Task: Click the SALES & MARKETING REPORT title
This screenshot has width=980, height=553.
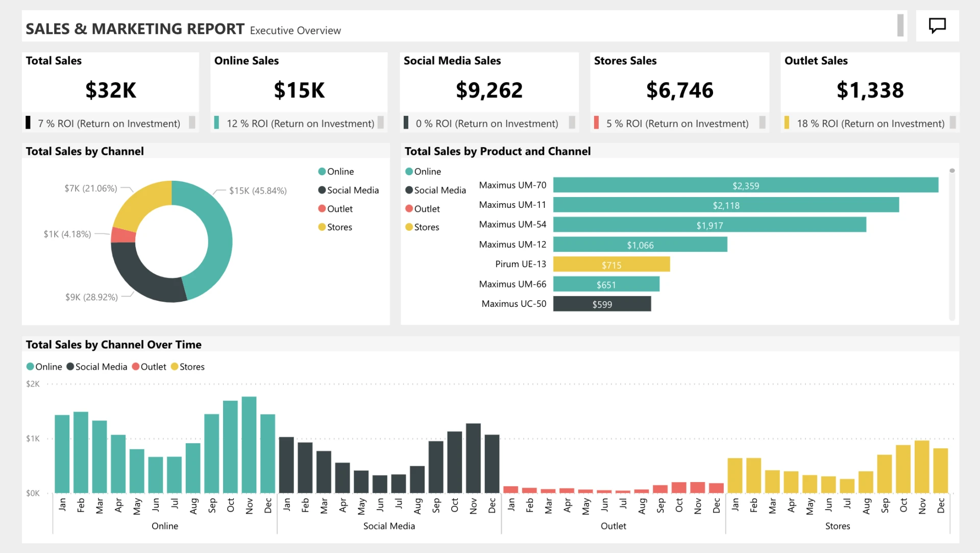Action: (x=134, y=28)
